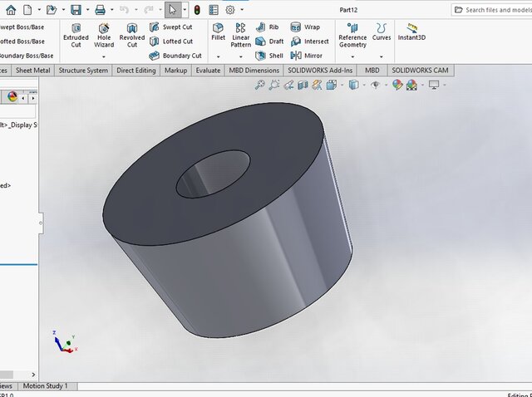Switch to the MBD Dimensions tab

click(x=254, y=71)
